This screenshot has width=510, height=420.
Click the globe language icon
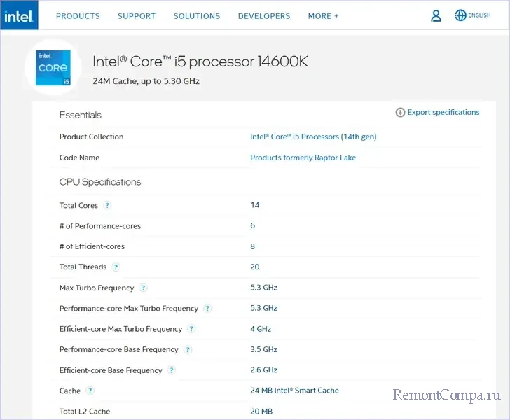click(460, 15)
